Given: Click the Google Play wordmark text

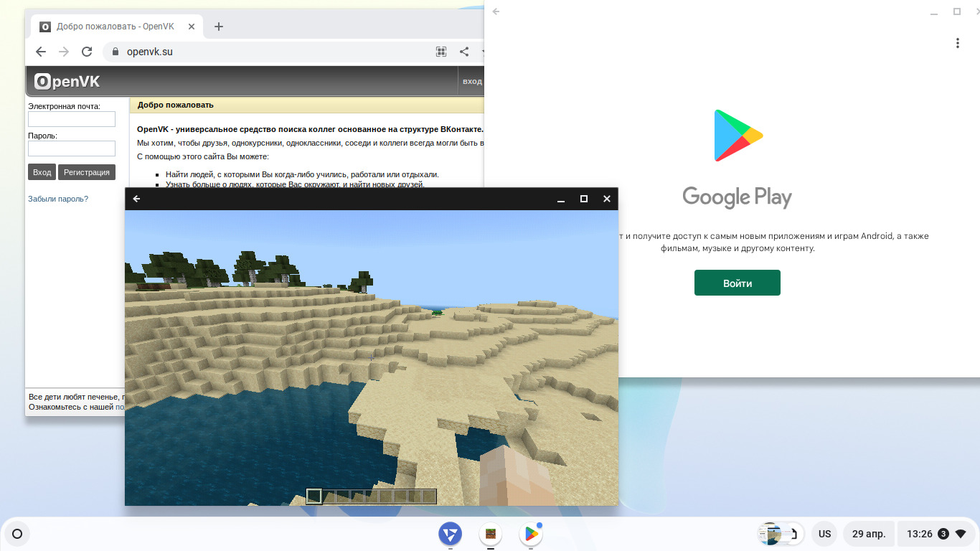Looking at the screenshot, I should 738,197.
